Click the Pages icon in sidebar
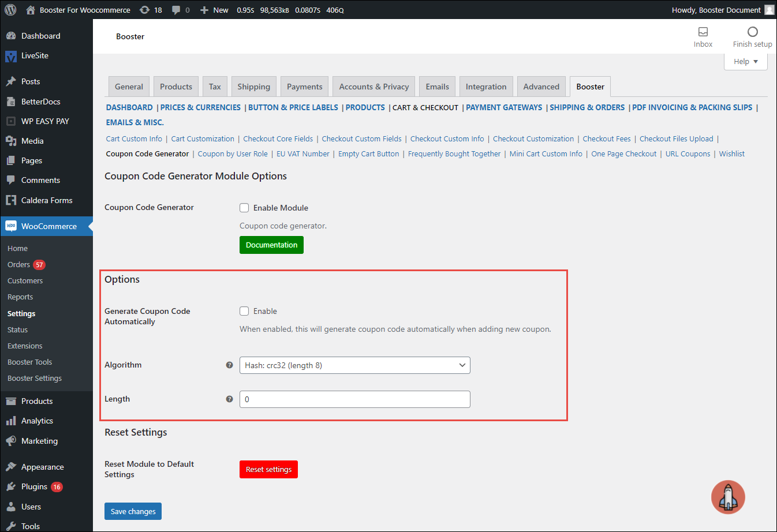 pos(11,160)
